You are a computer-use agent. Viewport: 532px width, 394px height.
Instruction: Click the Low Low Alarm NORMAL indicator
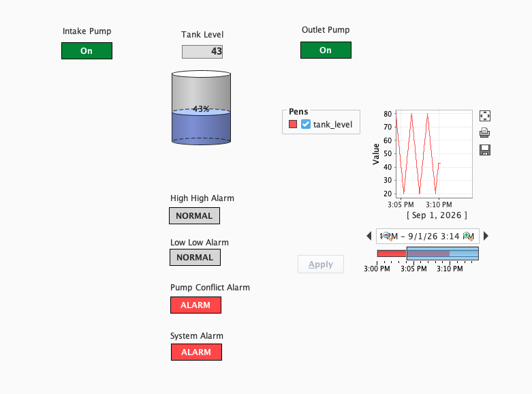pyautogui.click(x=195, y=257)
